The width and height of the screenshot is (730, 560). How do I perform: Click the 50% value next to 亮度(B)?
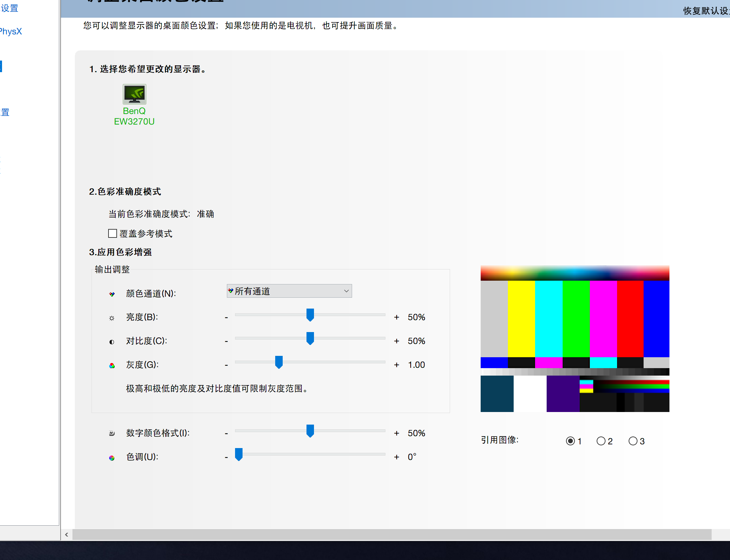[x=416, y=317]
